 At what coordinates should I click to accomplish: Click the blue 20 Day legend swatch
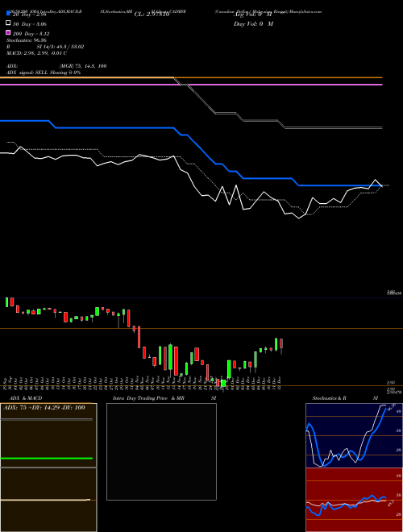click(x=9, y=14)
